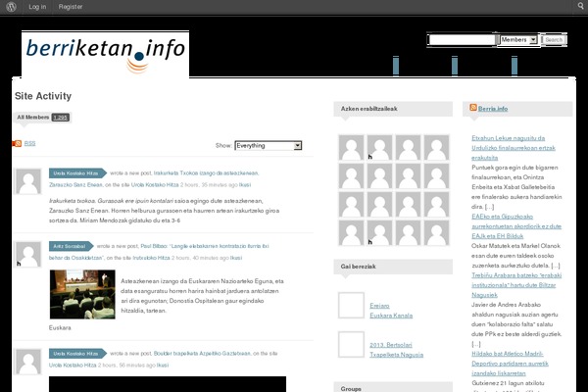Open the Erein group link

coord(379,306)
